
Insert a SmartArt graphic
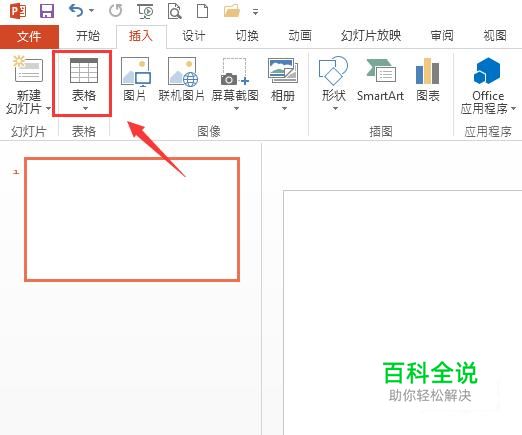coord(380,80)
